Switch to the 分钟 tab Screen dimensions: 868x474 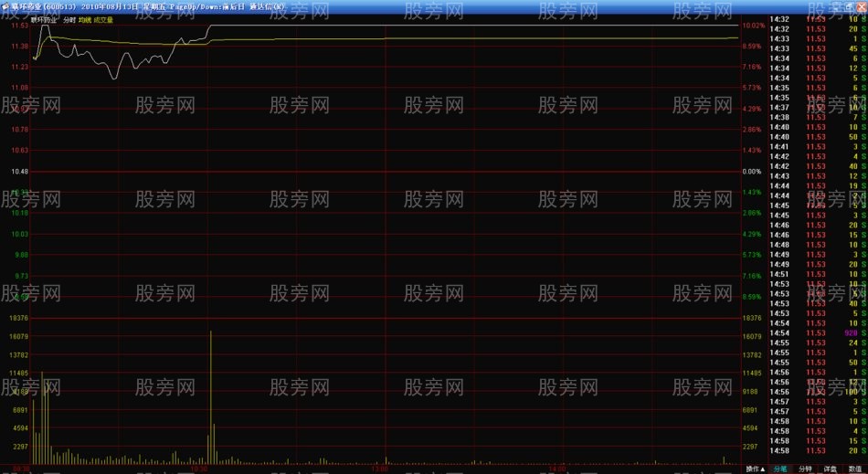pos(805,469)
